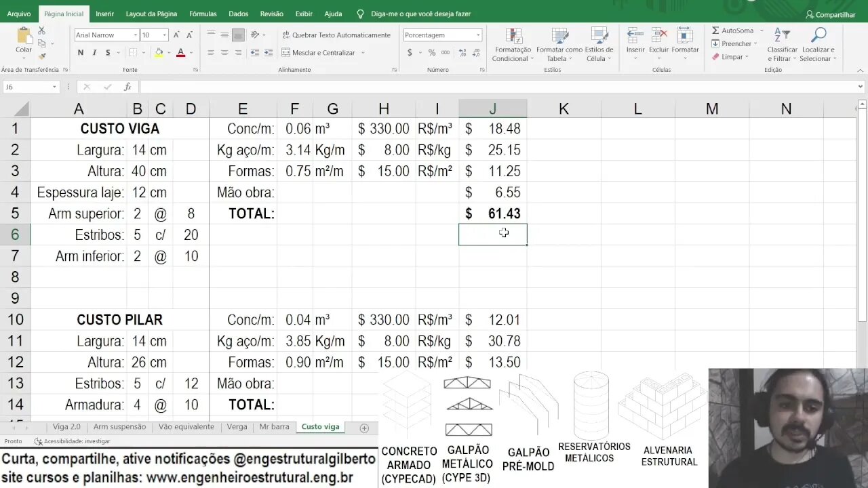Image resolution: width=868 pixels, height=488 pixels.
Task: Click the scissors cut icon
Action: click(42, 31)
